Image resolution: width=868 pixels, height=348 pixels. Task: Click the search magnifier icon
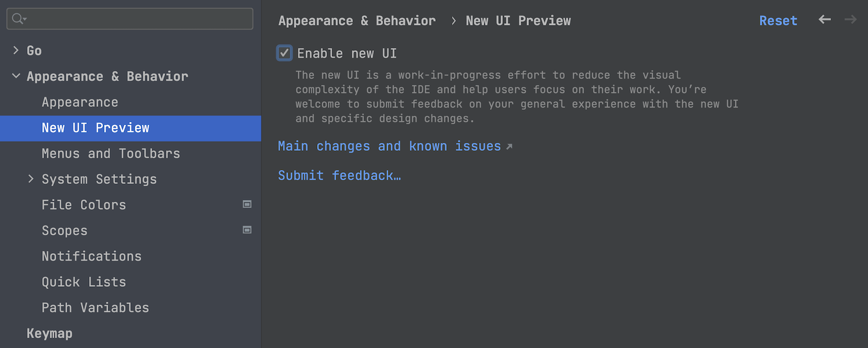click(x=18, y=19)
